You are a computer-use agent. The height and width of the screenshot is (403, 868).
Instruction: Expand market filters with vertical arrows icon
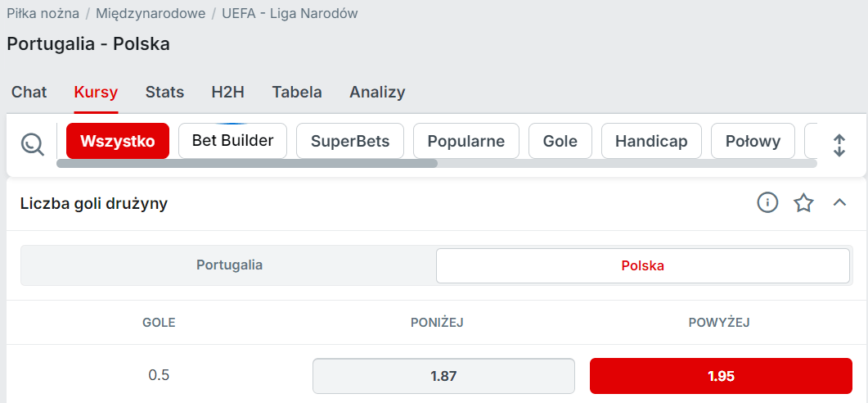839,145
